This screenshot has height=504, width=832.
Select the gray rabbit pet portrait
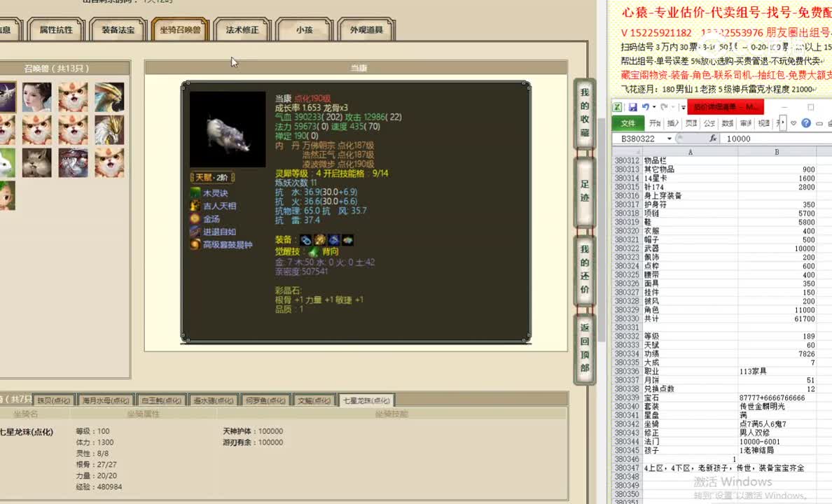pos(37,162)
